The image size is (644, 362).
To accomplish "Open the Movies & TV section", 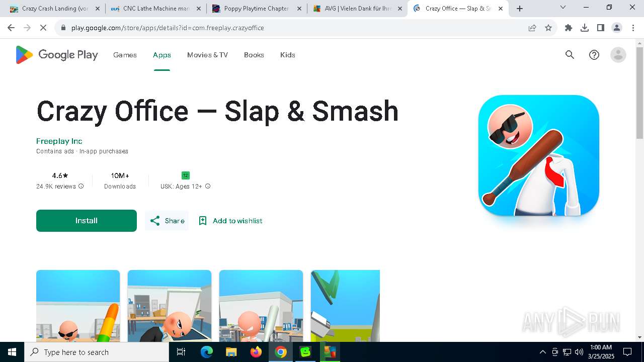I will tap(207, 55).
